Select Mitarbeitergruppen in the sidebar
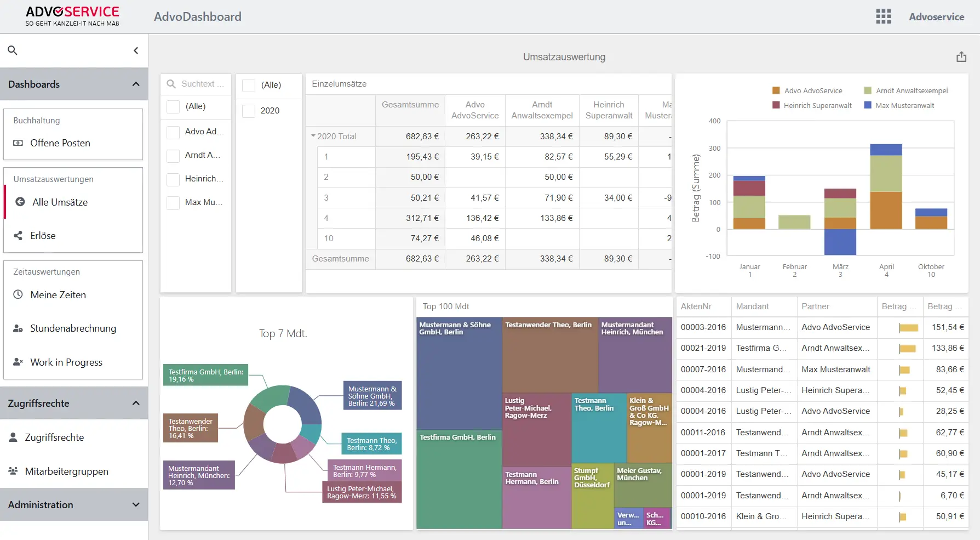Screen dimensions: 980x540 tap(66, 471)
